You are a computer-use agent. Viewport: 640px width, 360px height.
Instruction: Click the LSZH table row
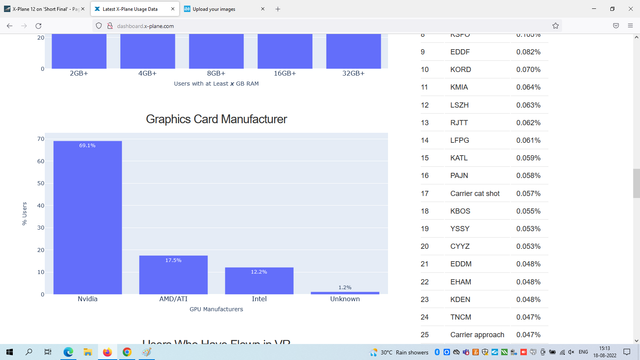[x=484, y=105]
